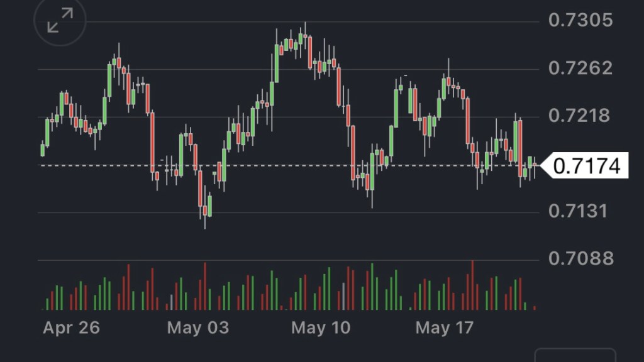Tap the May 10 date label
Viewport: 644px width, 362px height.
[321, 327]
